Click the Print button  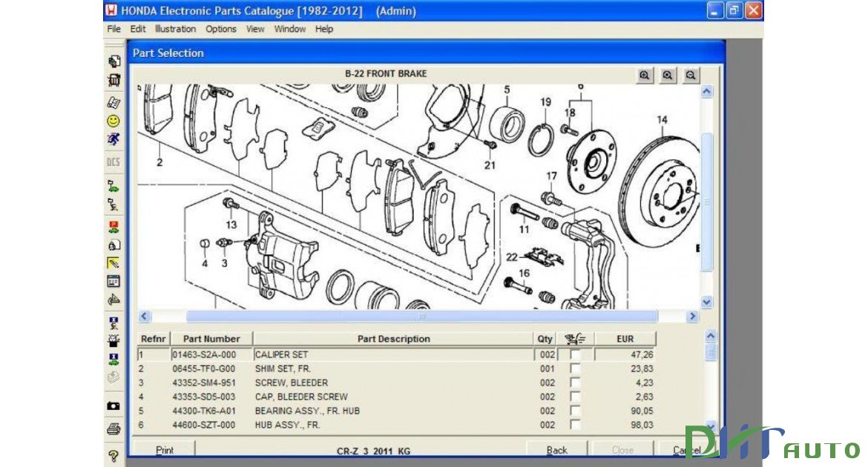pos(165,449)
